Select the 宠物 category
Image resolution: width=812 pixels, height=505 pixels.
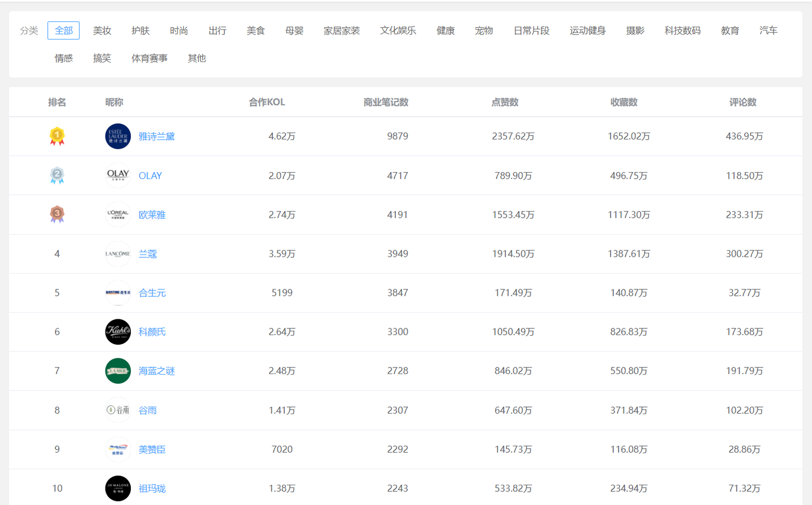click(x=484, y=30)
